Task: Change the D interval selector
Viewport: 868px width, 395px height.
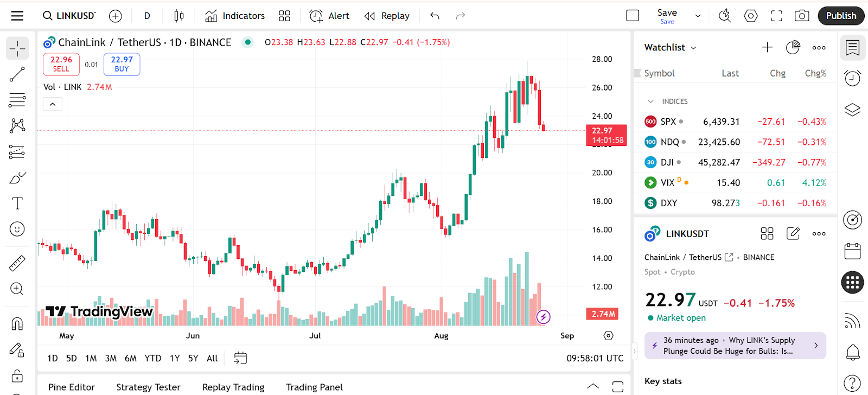Action: (147, 16)
